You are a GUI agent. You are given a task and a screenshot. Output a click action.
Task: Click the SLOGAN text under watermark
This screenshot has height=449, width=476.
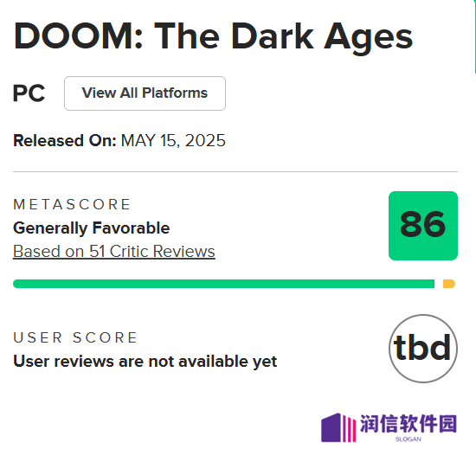click(408, 439)
